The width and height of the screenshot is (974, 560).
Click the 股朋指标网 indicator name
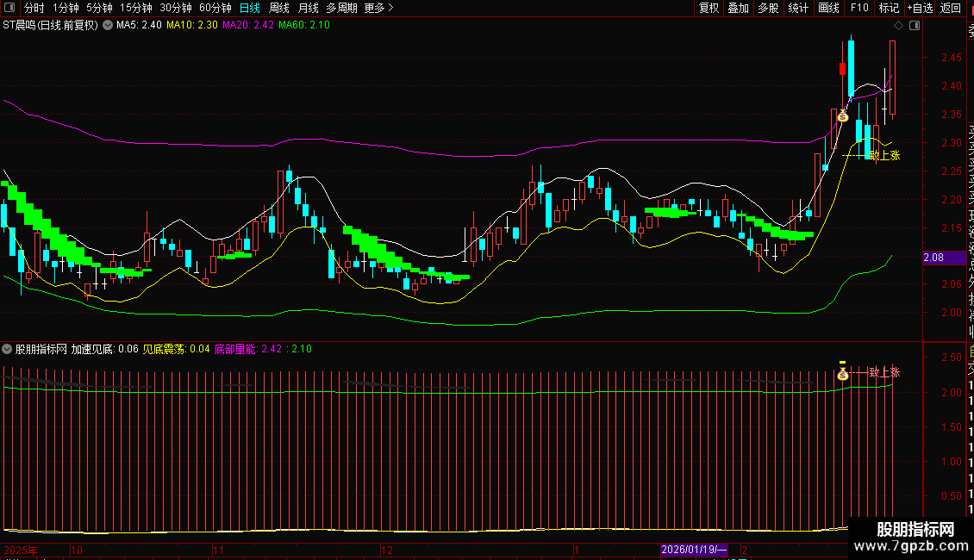(x=41, y=350)
